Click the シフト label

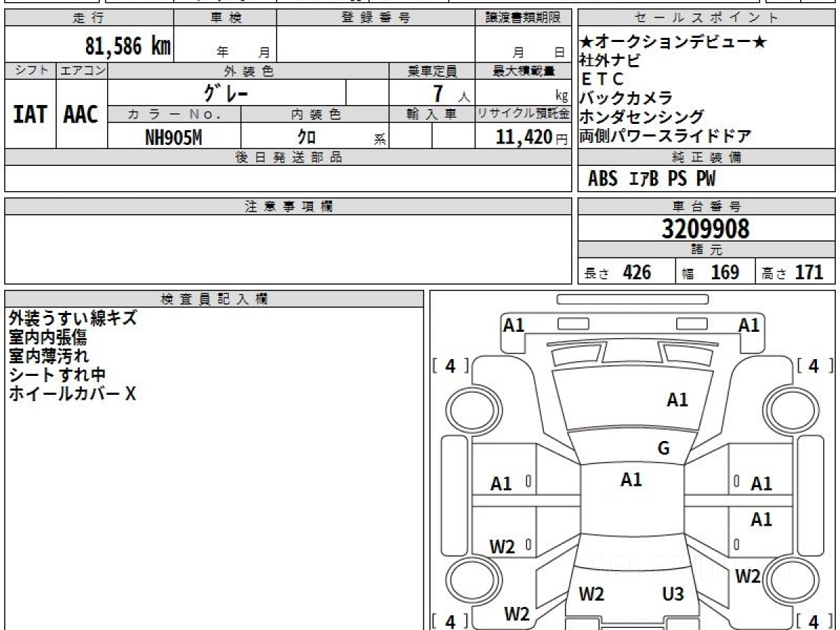[30, 71]
